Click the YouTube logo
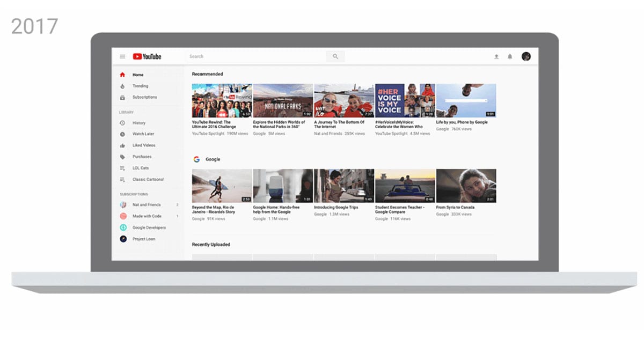This screenshot has width=644, height=338. (x=146, y=56)
